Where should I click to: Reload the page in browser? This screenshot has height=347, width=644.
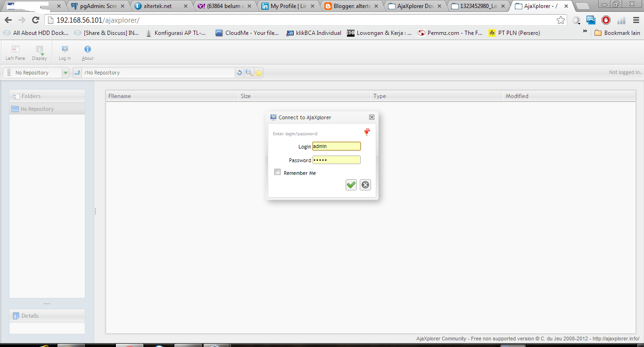coord(35,20)
